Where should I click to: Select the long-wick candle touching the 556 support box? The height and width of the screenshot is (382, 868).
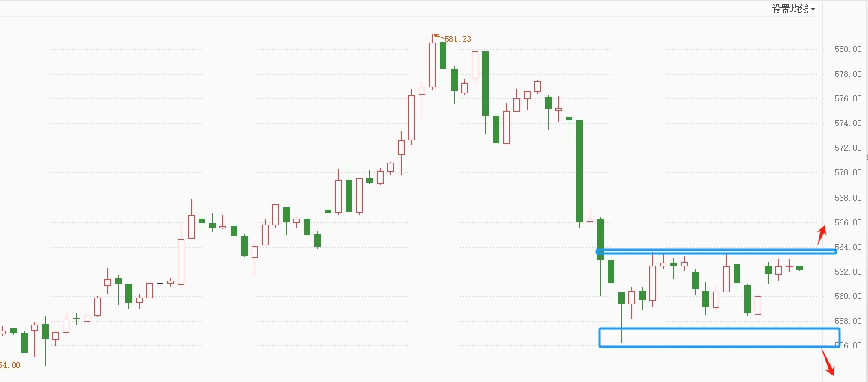point(622,317)
